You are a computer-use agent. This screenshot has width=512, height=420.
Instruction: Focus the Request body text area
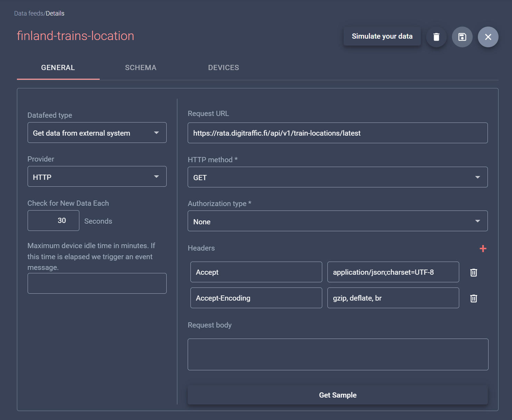337,354
